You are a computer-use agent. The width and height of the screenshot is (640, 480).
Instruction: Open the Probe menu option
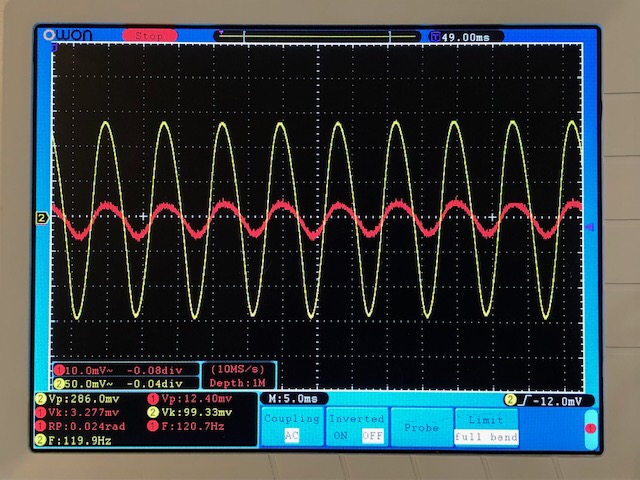point(422,427)
